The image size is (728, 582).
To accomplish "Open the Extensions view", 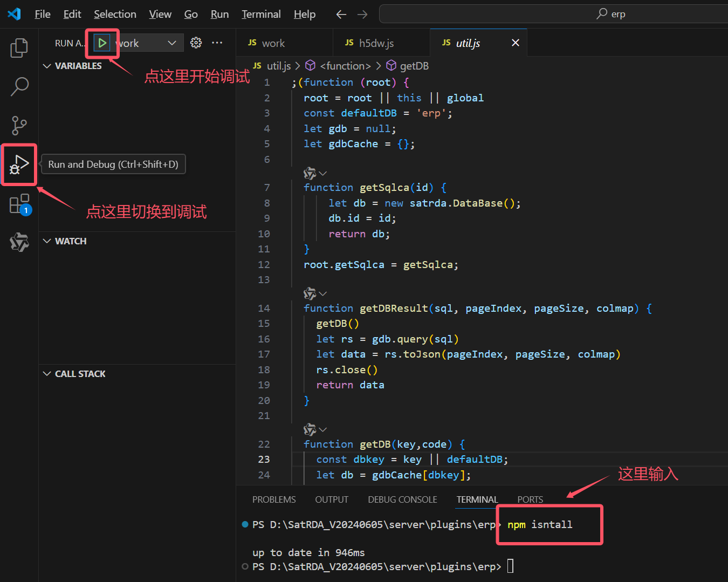I will click(x=19, y=204).
